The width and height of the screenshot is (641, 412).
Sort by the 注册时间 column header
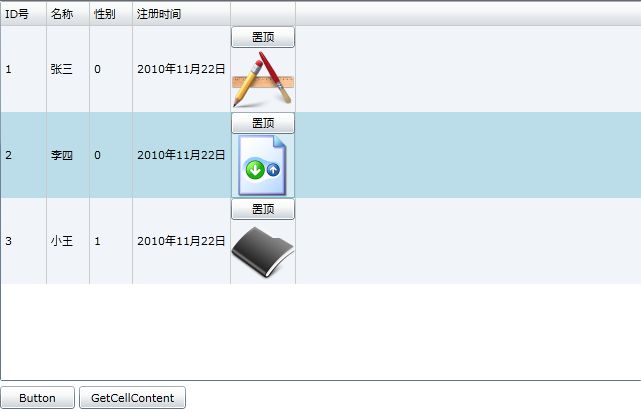181,14
